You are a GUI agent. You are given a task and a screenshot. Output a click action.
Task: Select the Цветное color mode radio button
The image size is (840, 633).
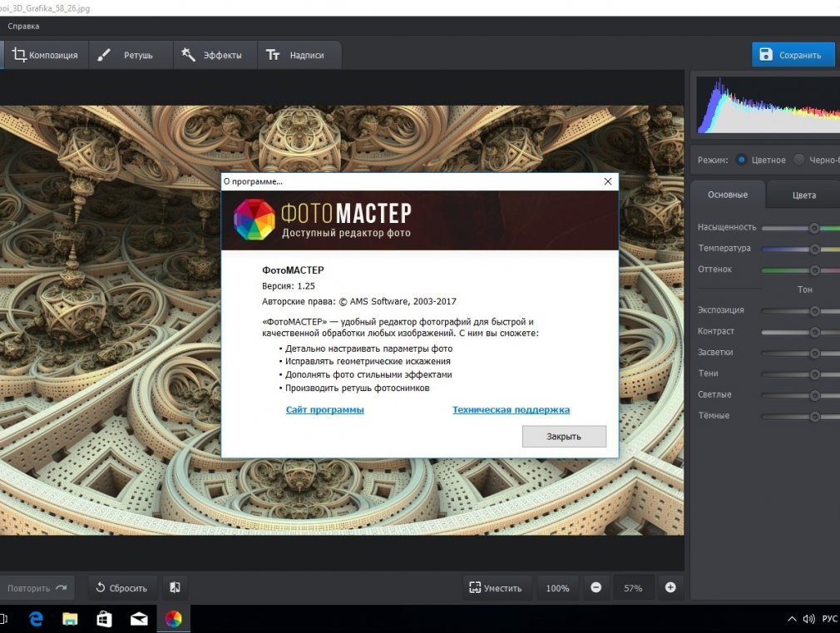tap(742, 160)
